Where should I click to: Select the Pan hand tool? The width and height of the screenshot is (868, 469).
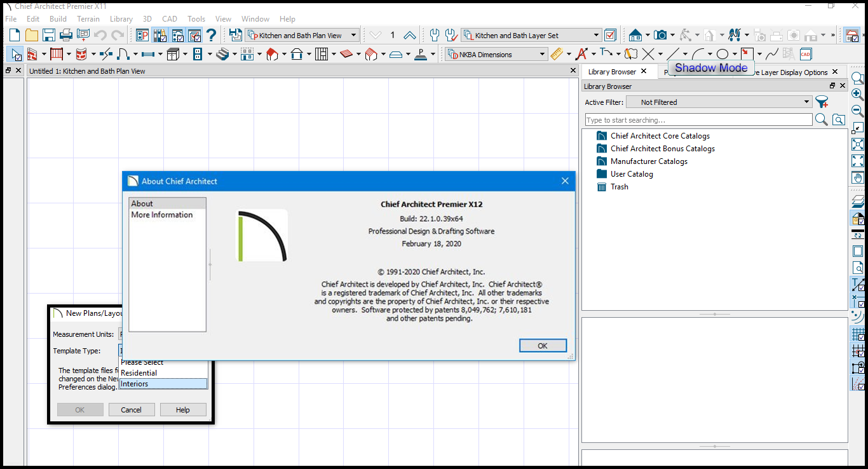[857, 178]
